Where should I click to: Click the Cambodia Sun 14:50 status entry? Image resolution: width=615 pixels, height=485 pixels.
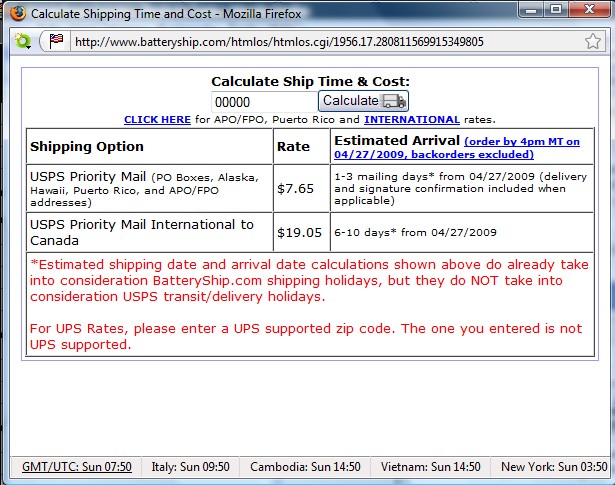click(x=305, y=467)
